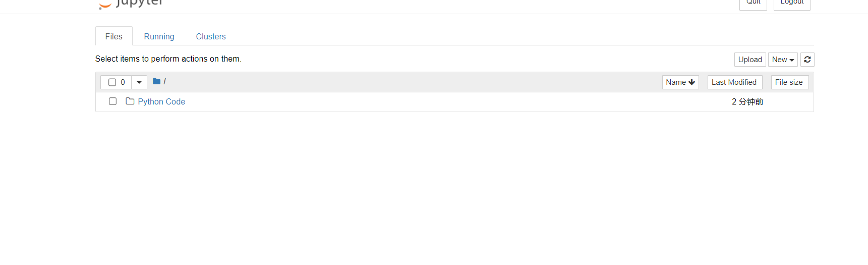Switch to the Running tab
Image resolution: width=868 pixels, height=265 pixels.
159,36
